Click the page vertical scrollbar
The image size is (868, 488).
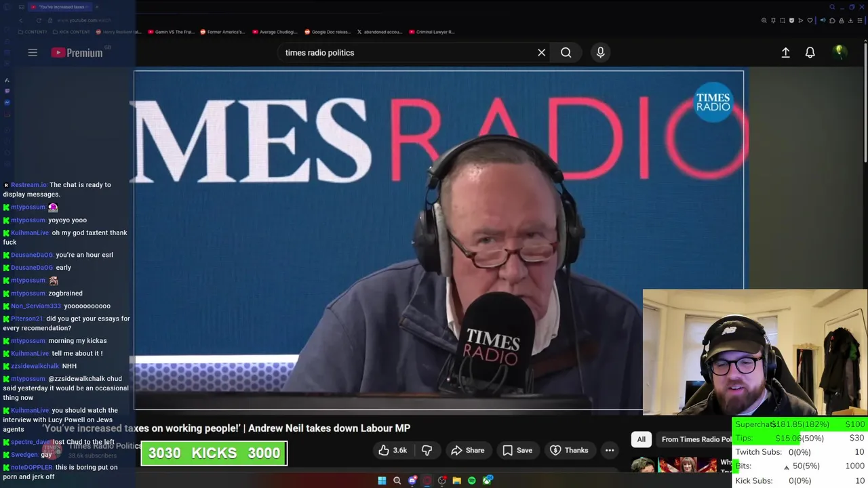[x=865, y=102]
